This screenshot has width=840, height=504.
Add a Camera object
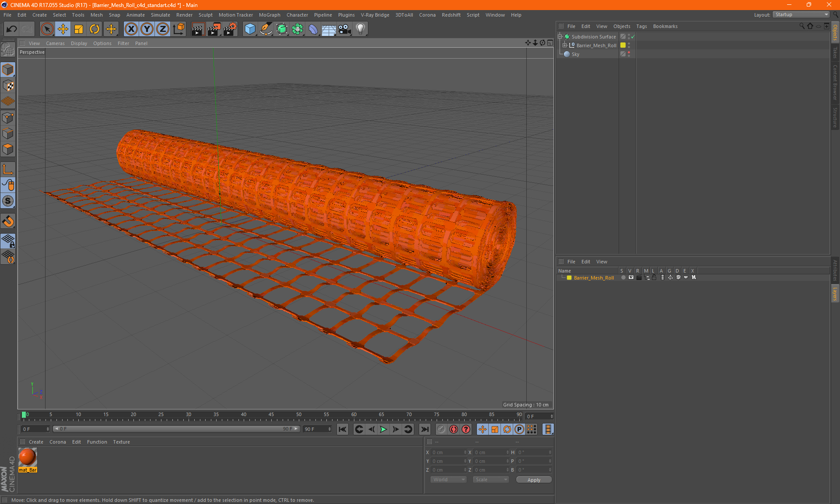(345, 29)
